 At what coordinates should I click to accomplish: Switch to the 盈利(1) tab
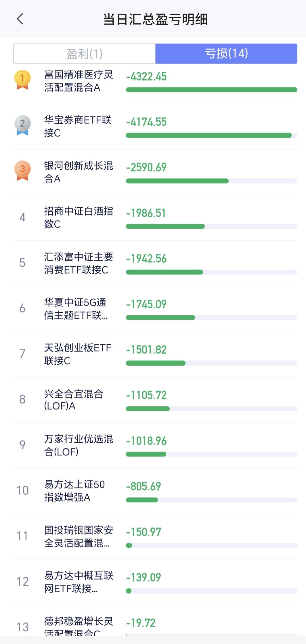pyautogui.click(x=85, y=54)
